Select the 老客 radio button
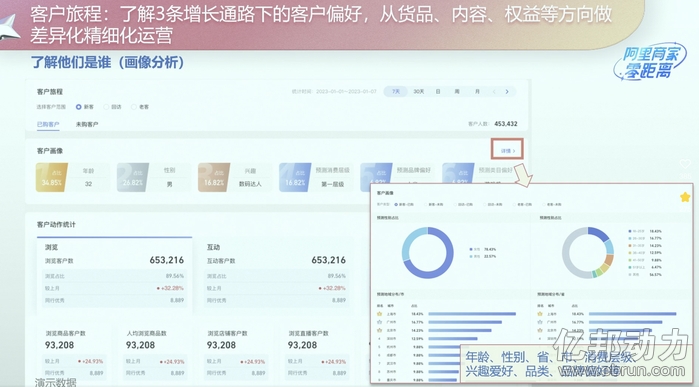Viewport: 699px width, 387px height. [x=134, y=107]
